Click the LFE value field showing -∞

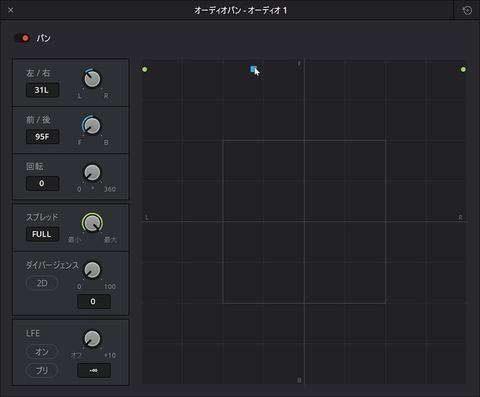[94, 370]
